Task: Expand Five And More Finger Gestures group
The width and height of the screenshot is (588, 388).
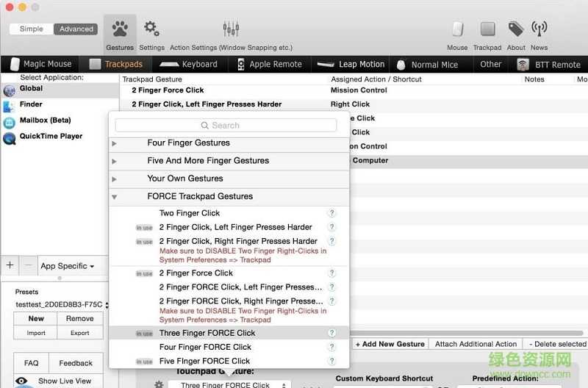Action: pyautogui.click(x=115, y=161)
